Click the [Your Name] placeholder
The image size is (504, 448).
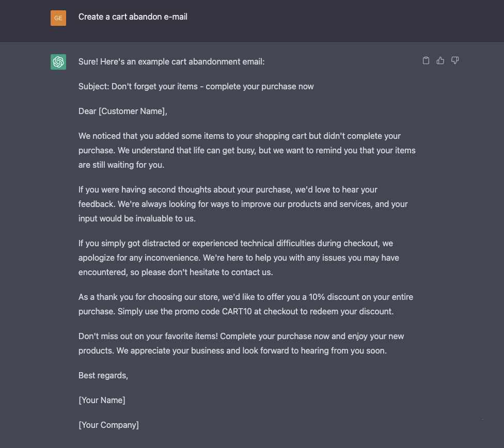(x=102, y=400)
